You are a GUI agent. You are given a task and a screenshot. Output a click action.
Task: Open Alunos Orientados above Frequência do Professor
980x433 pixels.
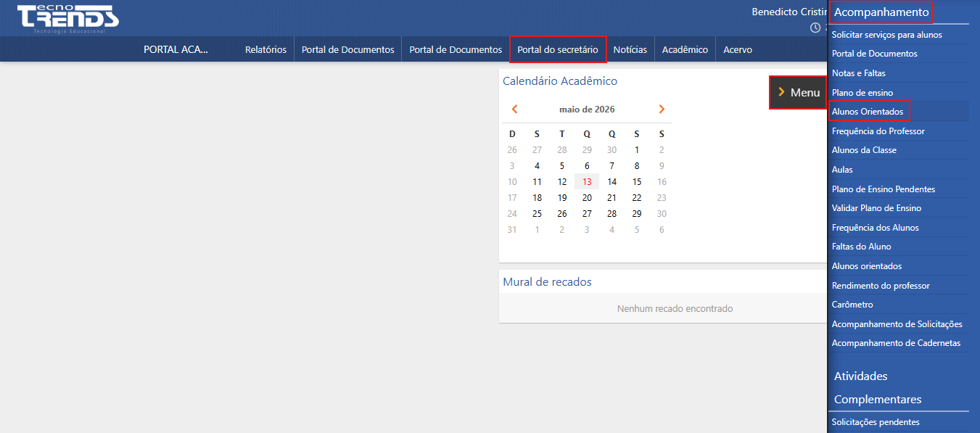coord(868,112)
